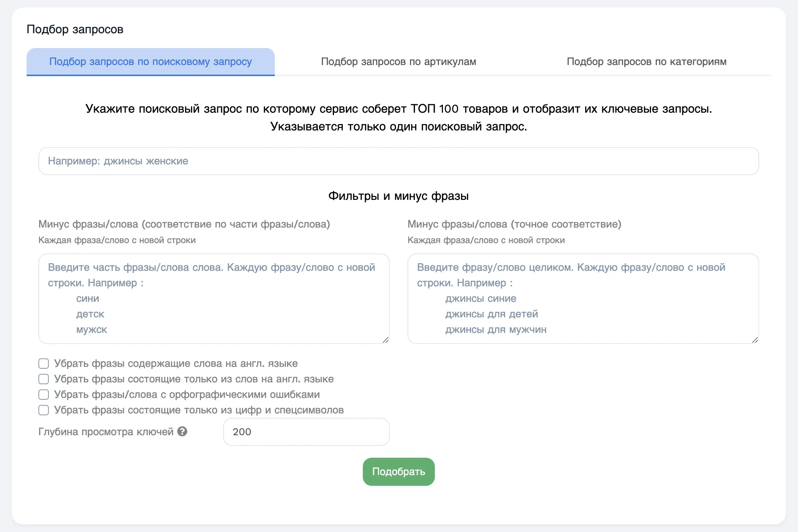
Task: Click the green Подобрать button
Action: [x=399, y=472]
